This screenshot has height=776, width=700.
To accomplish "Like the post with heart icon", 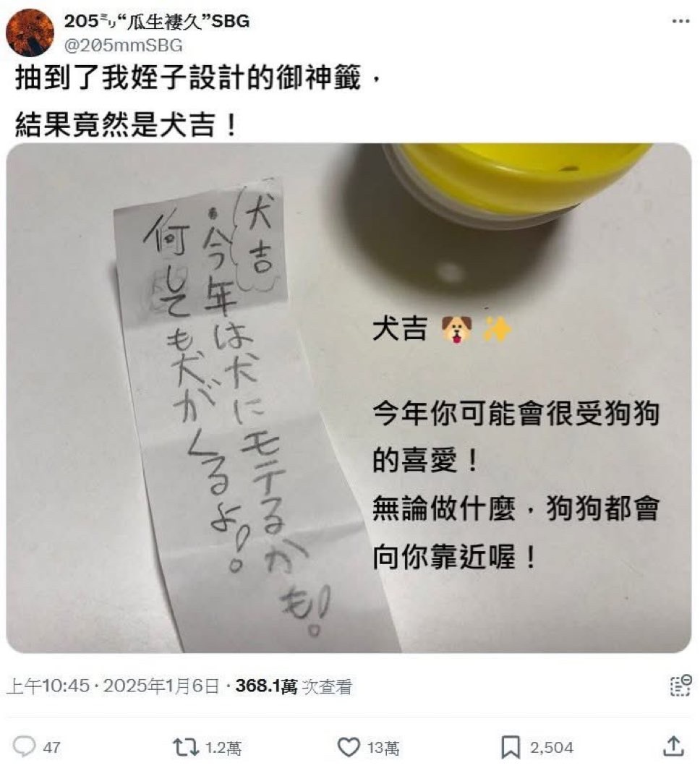I will [349, 747].
